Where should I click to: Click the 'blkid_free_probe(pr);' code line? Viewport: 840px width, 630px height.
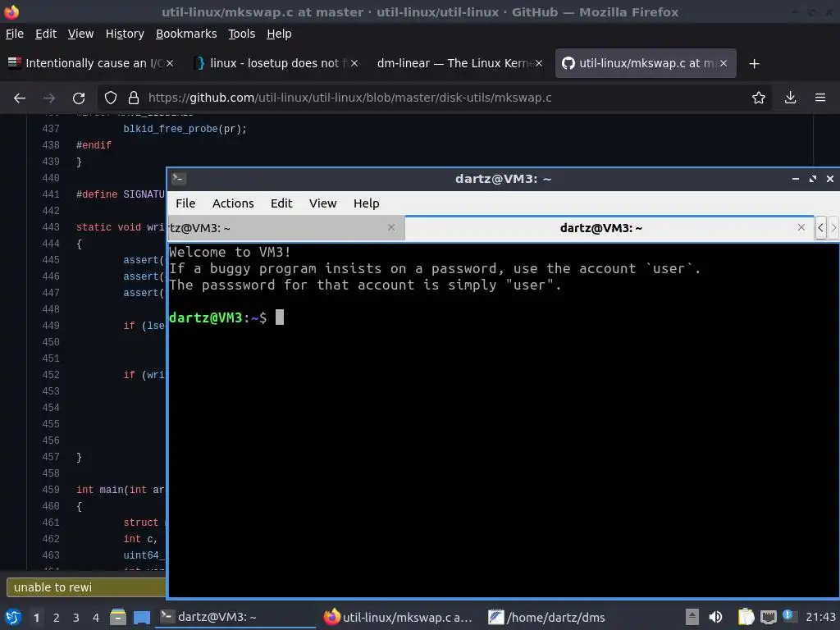coord(185,129)
